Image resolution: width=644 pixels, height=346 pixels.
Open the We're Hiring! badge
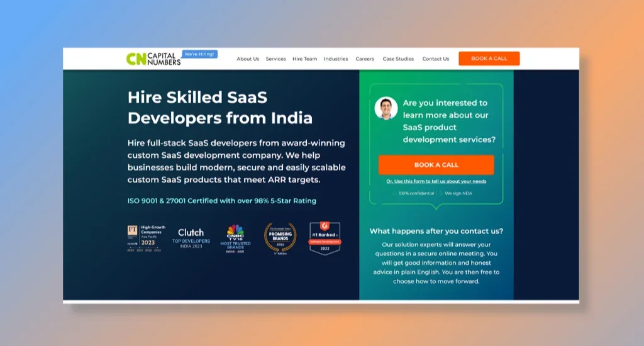pos(199,54)
